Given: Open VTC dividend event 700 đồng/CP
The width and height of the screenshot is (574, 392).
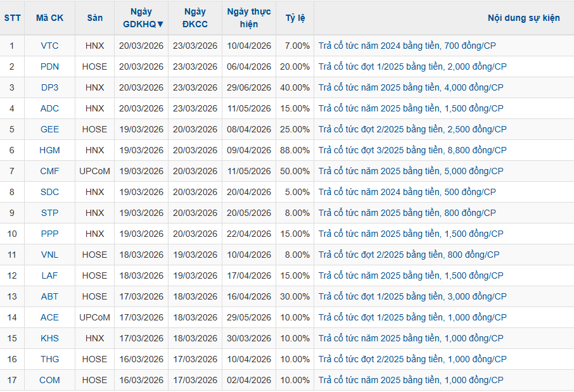Looking at the screenshot, I should pos(407,46).
